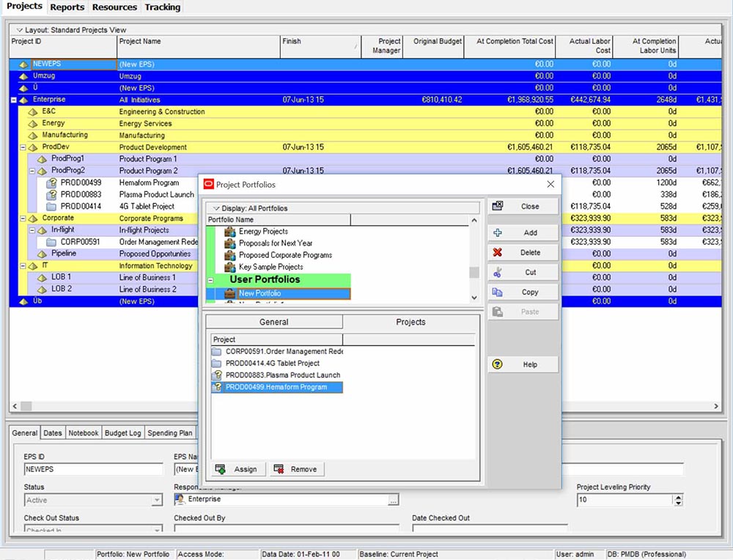Switch to the General tab in dialog
Screen dimensions: 733x560
point(273,322)
